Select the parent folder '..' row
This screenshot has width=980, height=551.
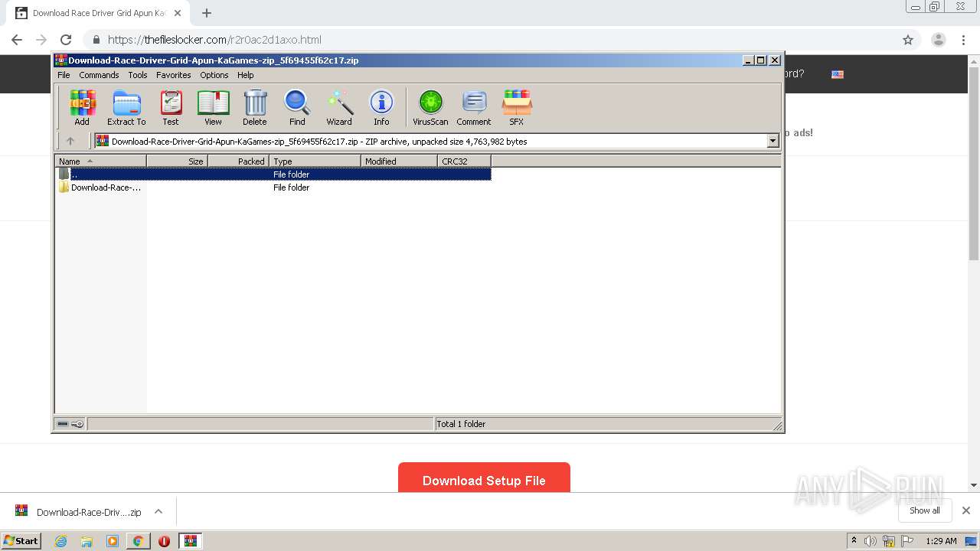273,174
